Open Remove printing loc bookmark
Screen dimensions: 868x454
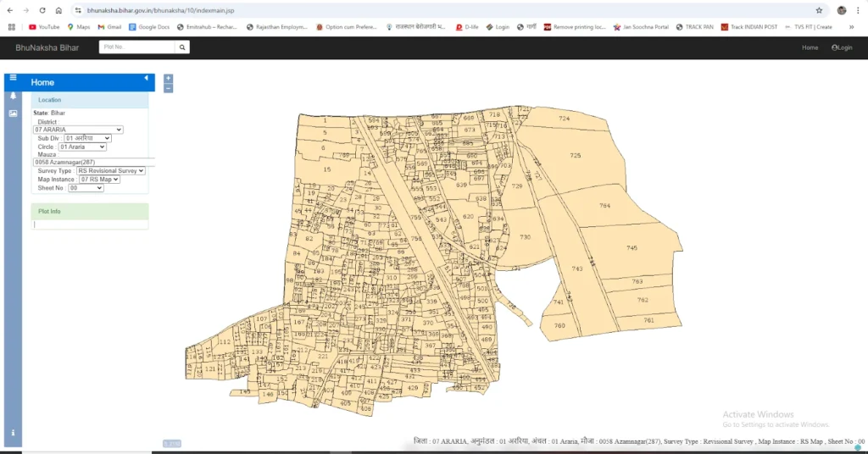click(x=575, y=26)
